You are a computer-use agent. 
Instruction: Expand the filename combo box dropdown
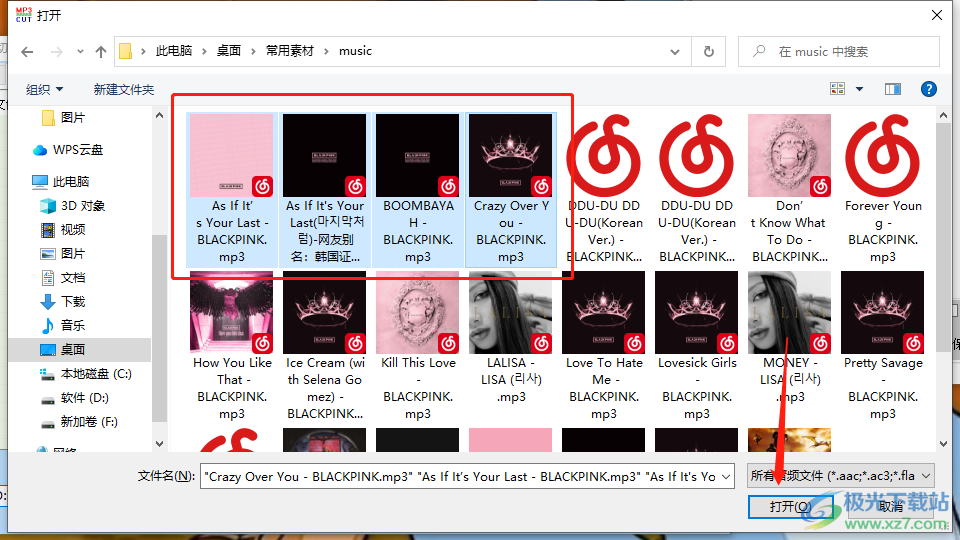point(726,476)
